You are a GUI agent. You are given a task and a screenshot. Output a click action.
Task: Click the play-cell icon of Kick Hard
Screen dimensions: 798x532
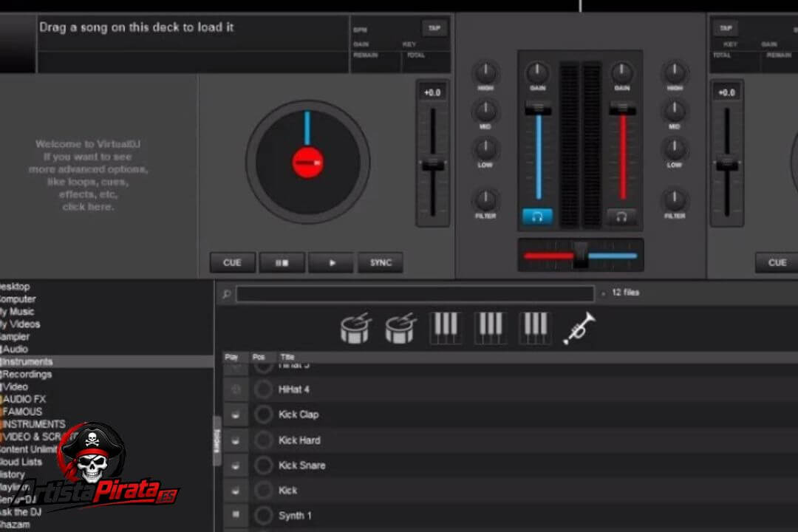click(x=235, y=440)
